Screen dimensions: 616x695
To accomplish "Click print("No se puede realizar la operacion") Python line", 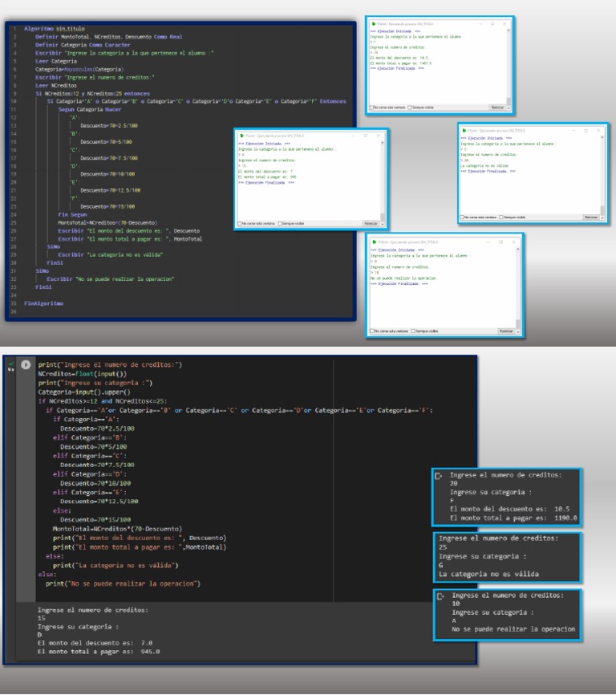I will [x=123, y=583].
